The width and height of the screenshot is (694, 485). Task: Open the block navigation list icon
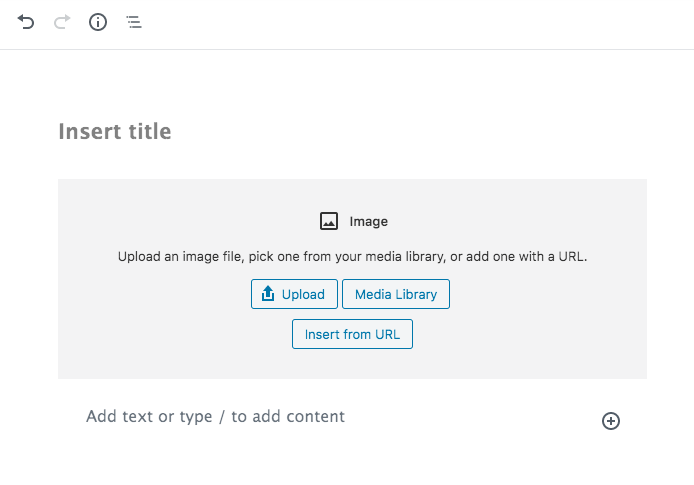pos(134,22)
